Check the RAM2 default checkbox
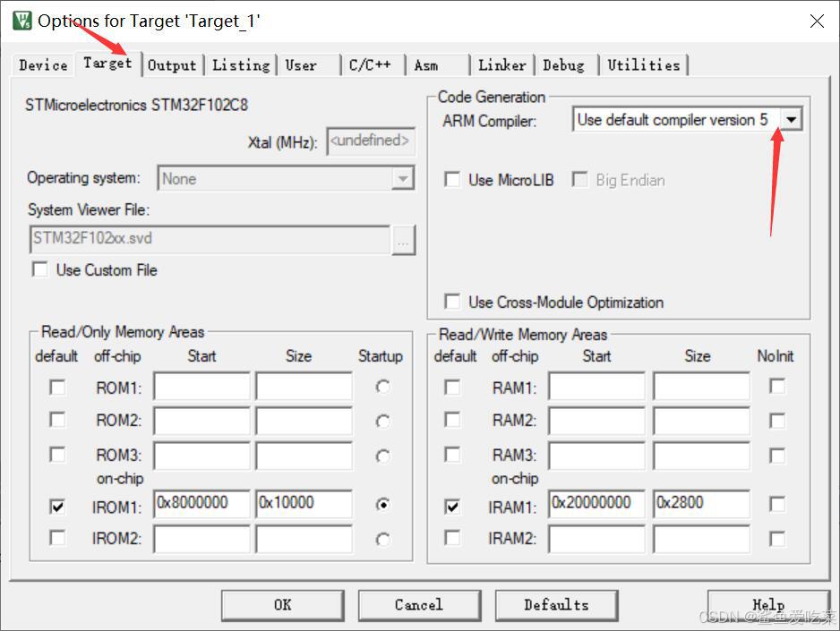 click(x=452, y=420)
